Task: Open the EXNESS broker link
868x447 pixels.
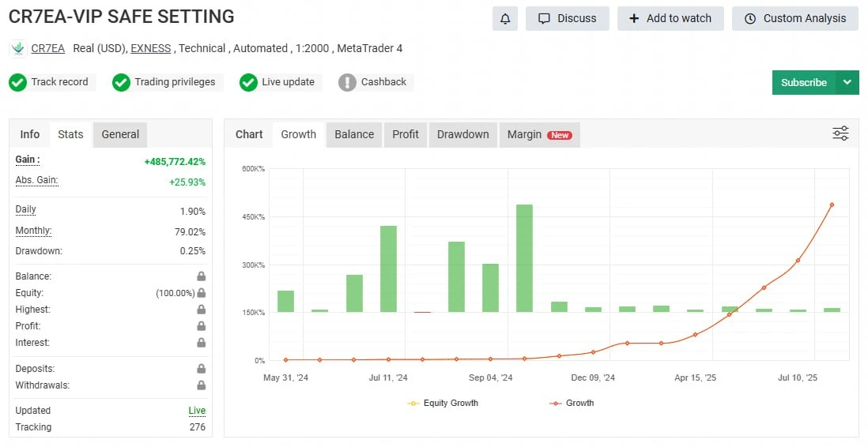Action: click(150, 48)
